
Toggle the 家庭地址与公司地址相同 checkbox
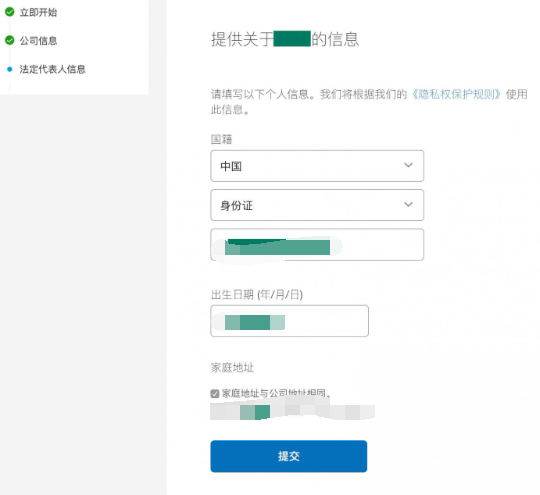(215, 393)
